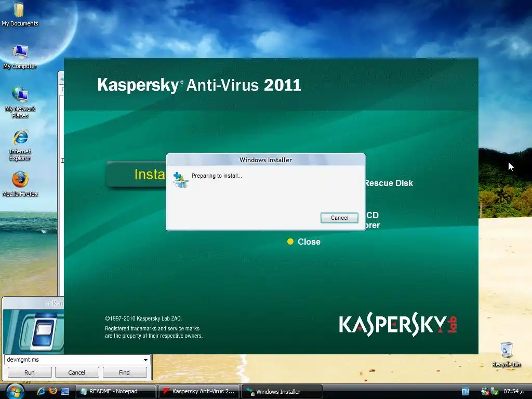The width and height of the screenshot is (532, 399).
Task: Click the ©1997-2010 Kaspersky Lab ZAO text
Action: coord(143,318)
